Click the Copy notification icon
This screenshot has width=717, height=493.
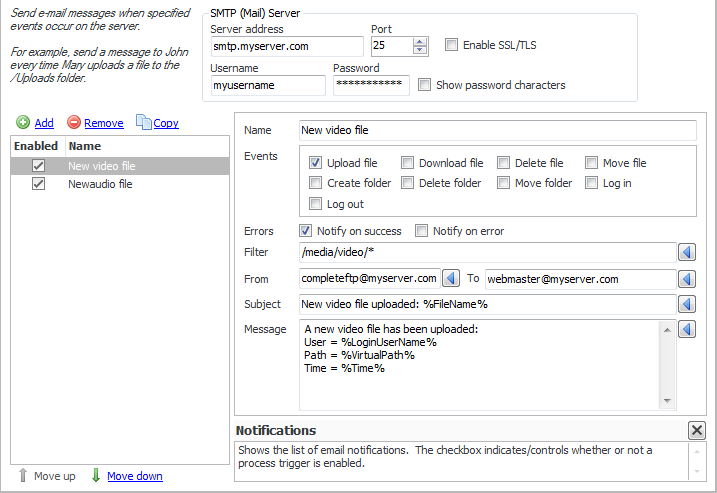click(143, 123)
